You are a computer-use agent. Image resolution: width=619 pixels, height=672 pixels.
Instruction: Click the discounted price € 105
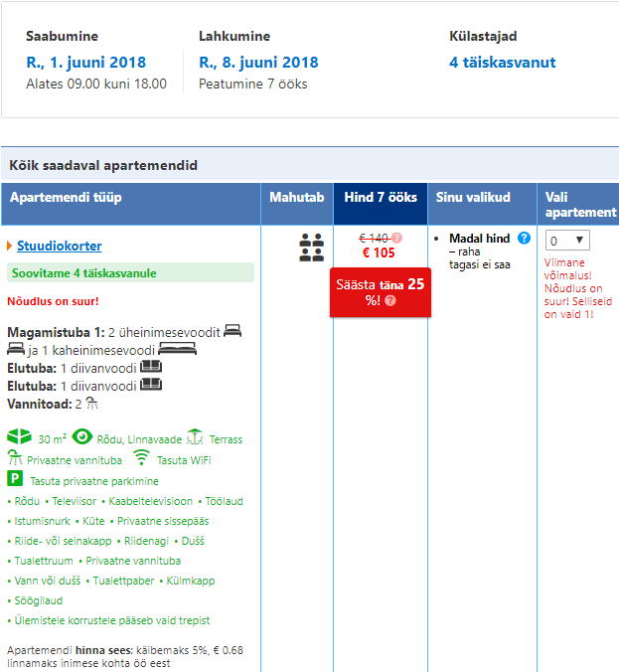[379, 252]
